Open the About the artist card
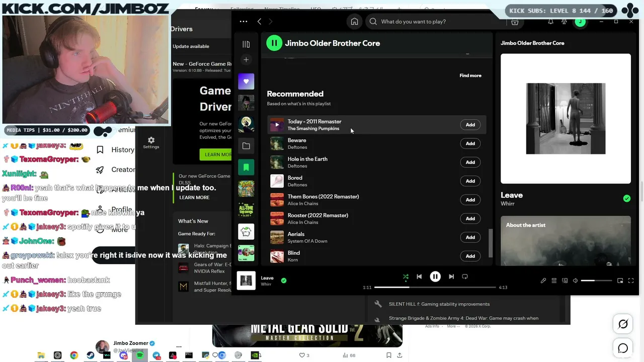Image resolution: width=644 pixels, height=362 pixels. point(566,241)
